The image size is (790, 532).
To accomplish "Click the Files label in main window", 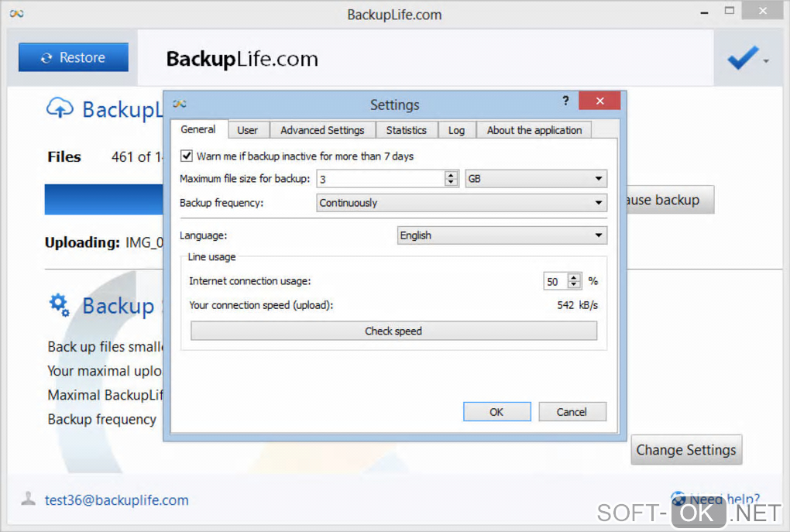I will click(64, 156).
